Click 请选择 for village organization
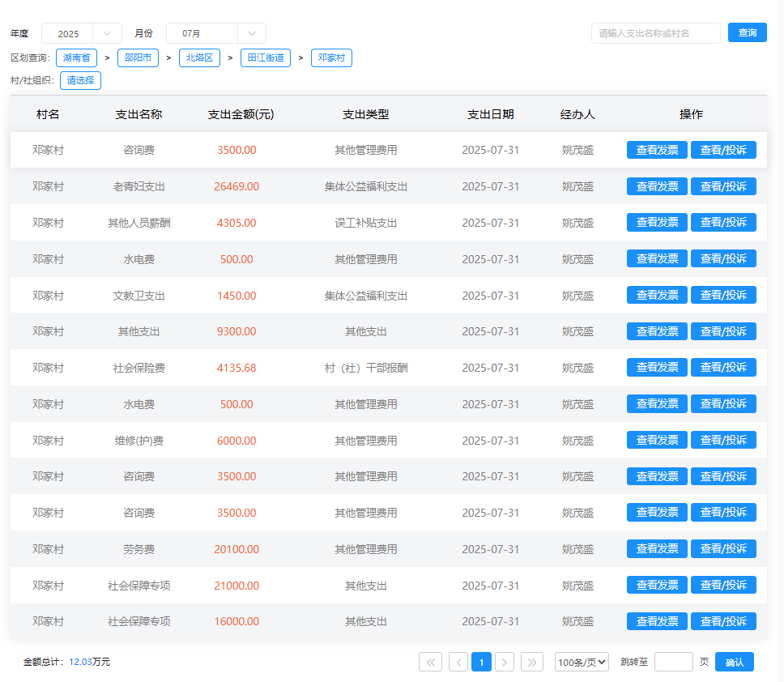The image size is (784, 682). 80,80
